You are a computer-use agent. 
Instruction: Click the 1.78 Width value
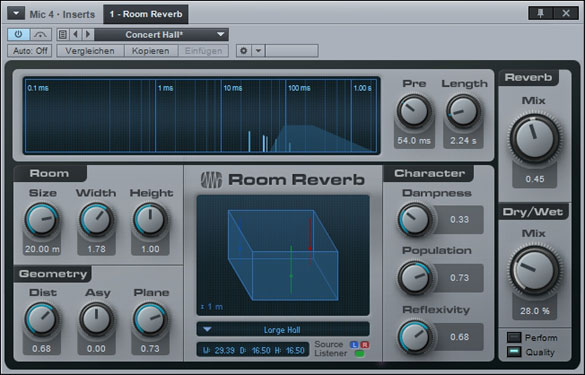click(96, 249)
